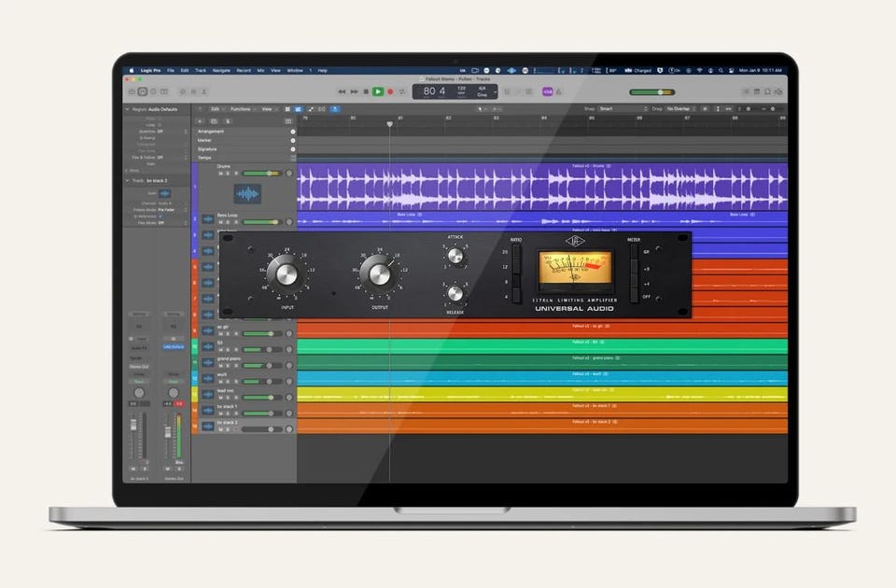The height and width of the screenshot is (588, 896).
Task: Mute the lead vox track
Action: point(221,397)
